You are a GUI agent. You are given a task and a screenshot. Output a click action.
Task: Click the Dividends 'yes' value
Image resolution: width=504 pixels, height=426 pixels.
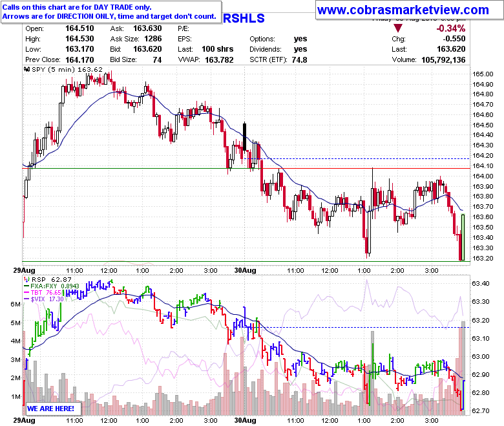point(300,49)
